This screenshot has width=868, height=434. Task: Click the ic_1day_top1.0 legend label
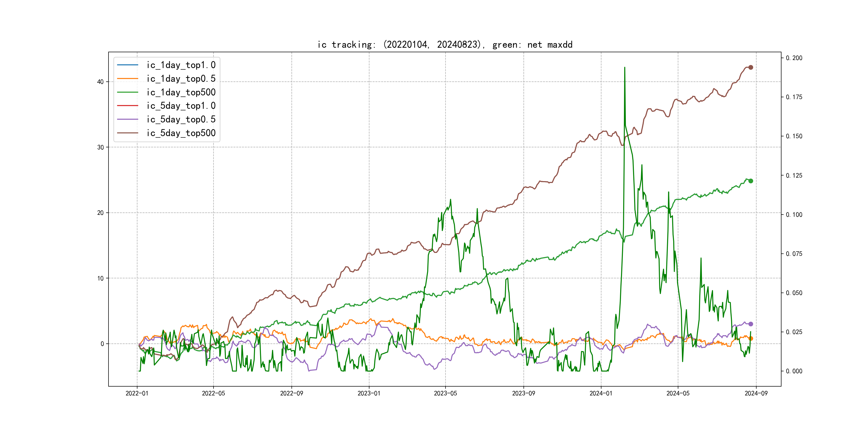(x=181, y=65)
